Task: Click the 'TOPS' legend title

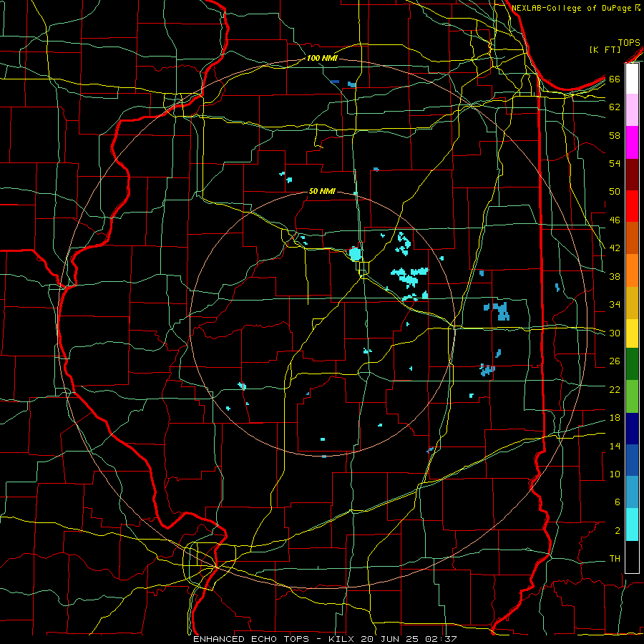Action: (629, 43)
